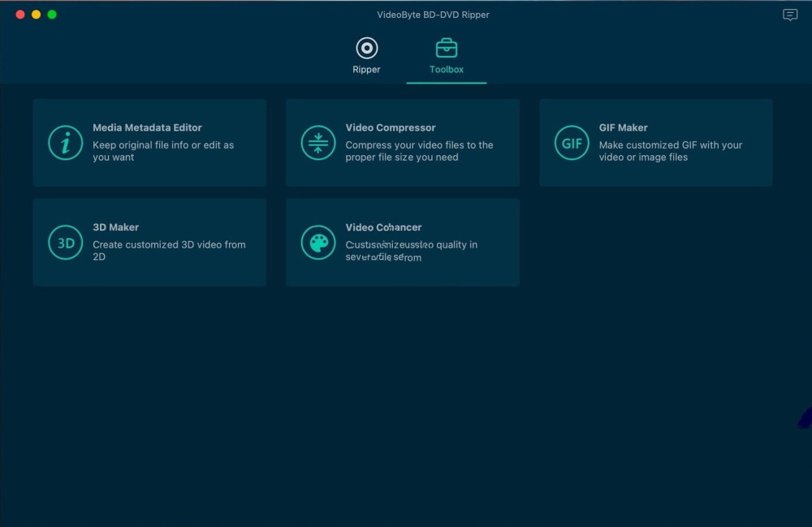812x527 pixels.
Task: Select the Toolbox briefcase icon
Action: [447, 48]
